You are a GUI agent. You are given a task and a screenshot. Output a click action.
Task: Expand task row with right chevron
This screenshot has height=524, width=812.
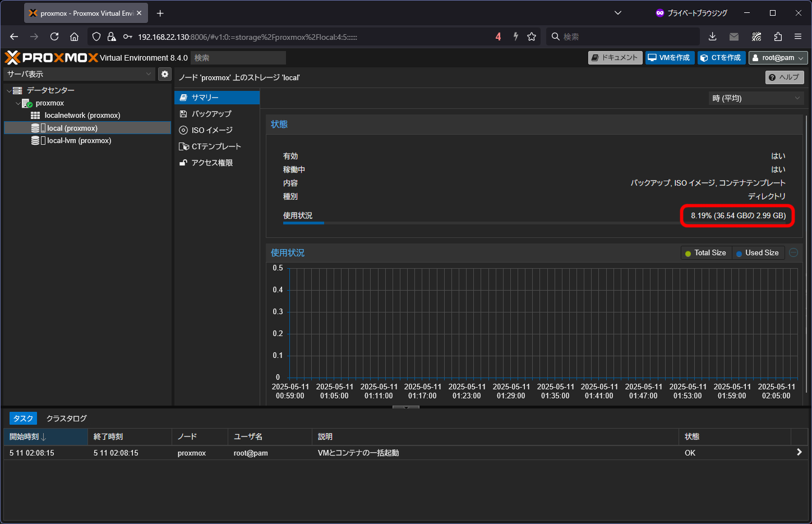click(x=800, y=452)
